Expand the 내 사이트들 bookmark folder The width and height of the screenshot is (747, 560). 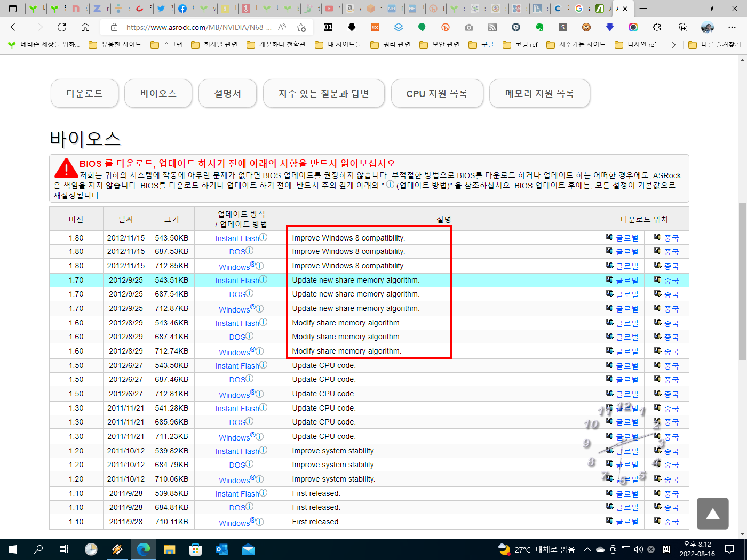pyautogui.click(x=338, y=45)
